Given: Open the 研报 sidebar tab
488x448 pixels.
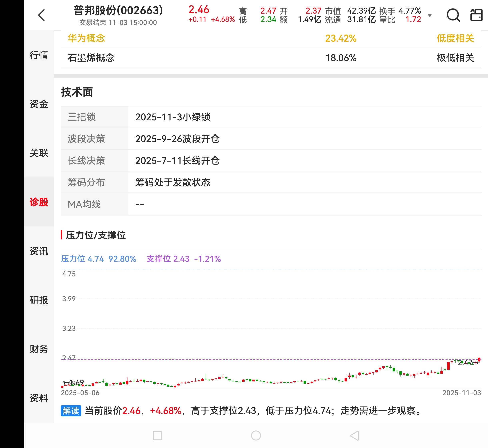Looking at the screenshot, I should [x=39, y=300].
